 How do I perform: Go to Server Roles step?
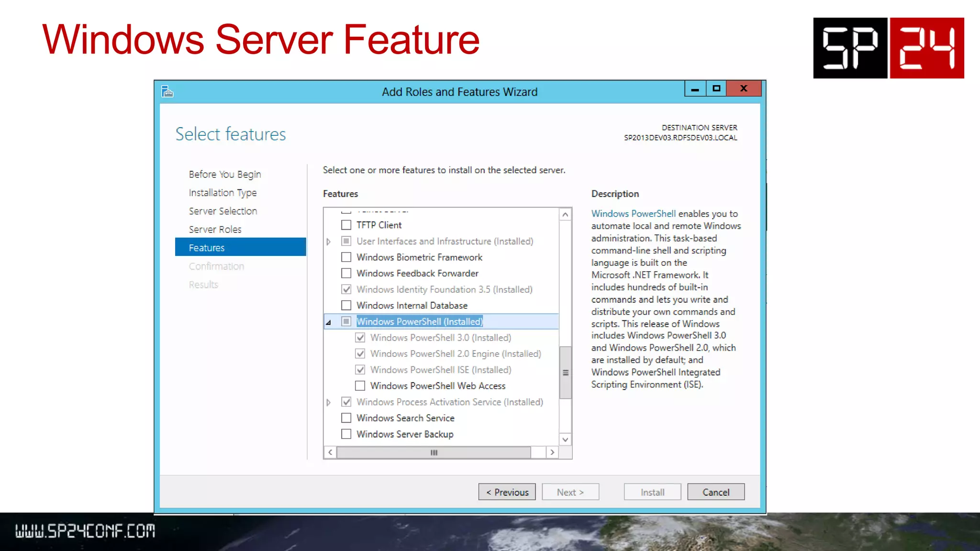pyautogui.click(x=215, y=229)
